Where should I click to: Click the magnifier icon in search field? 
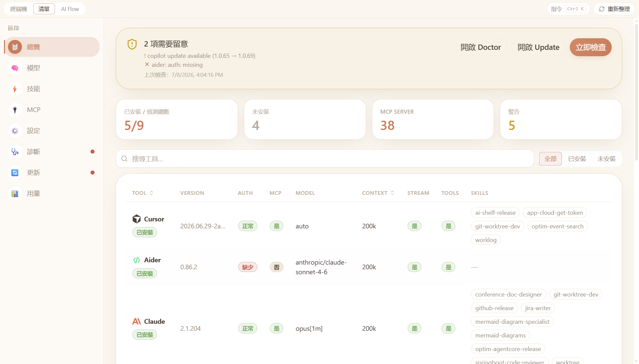pyautogui.click(x=124, y=159)
